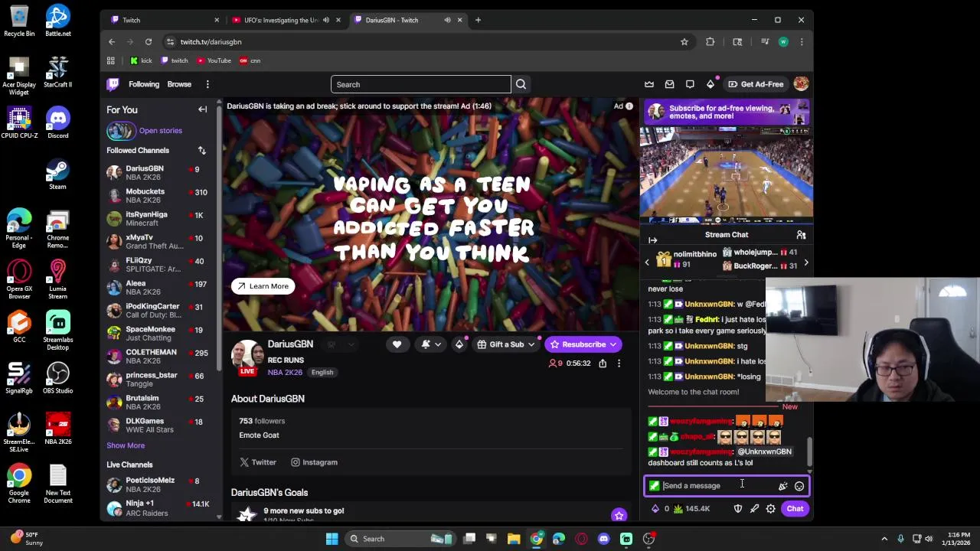Focus the Send a message field

[x=726, y=486]
